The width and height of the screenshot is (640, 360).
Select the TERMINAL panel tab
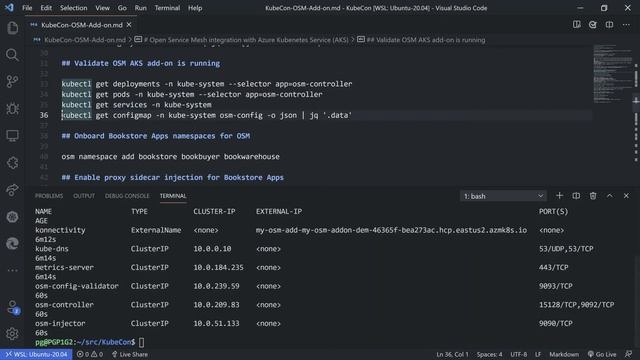pos(173,196)
